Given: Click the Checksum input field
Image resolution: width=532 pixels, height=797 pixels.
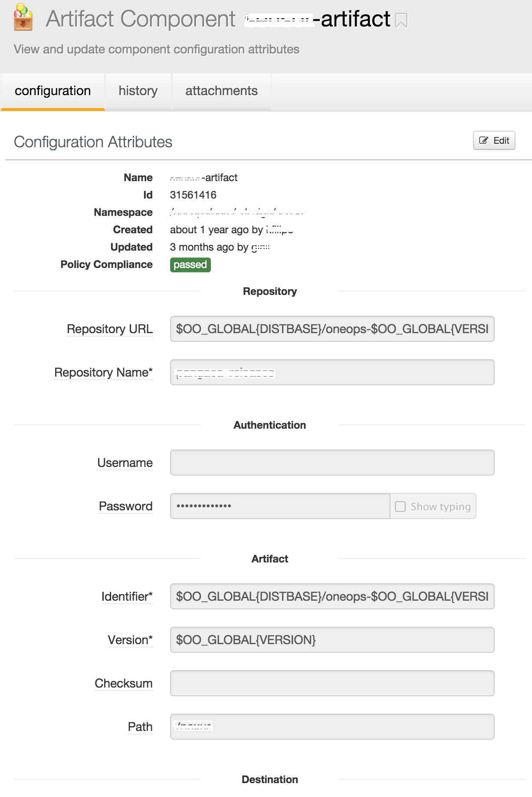Looking at the screenshot, I should 332,683.
